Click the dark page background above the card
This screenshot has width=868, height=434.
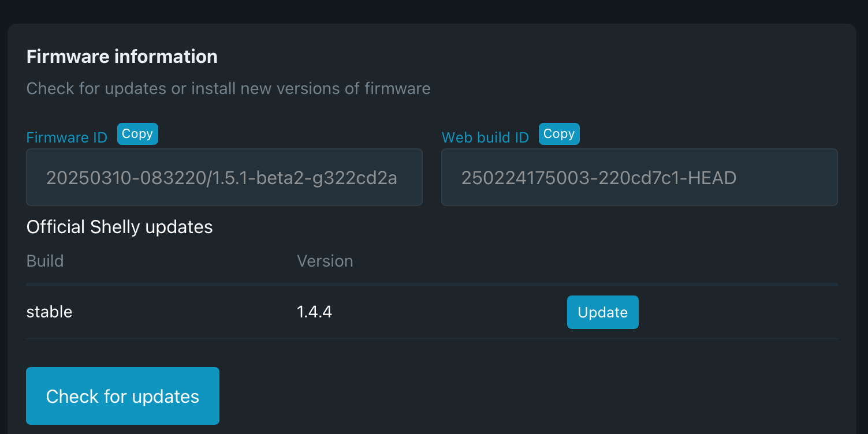tap(433, 10)
